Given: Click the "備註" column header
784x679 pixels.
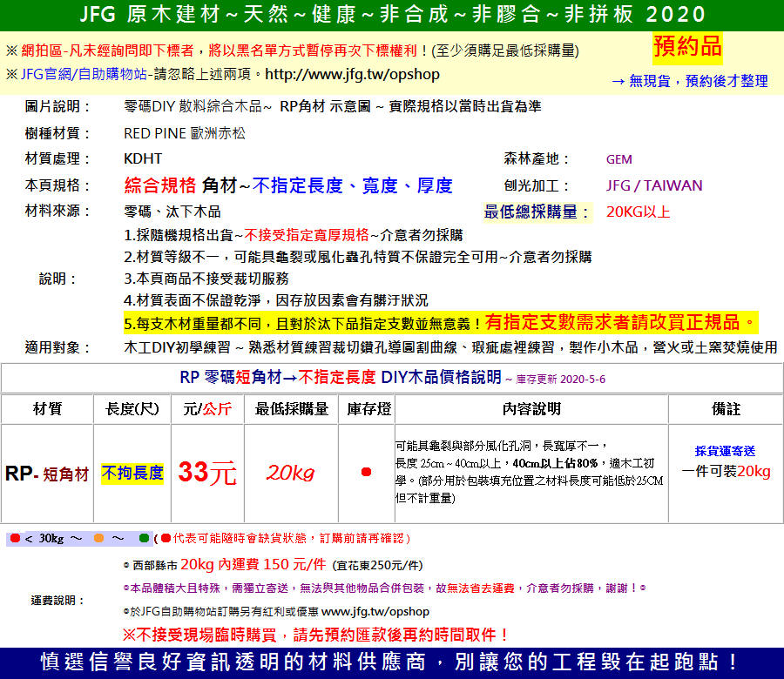Looking at the screenshot, I should tap(726, 409).
